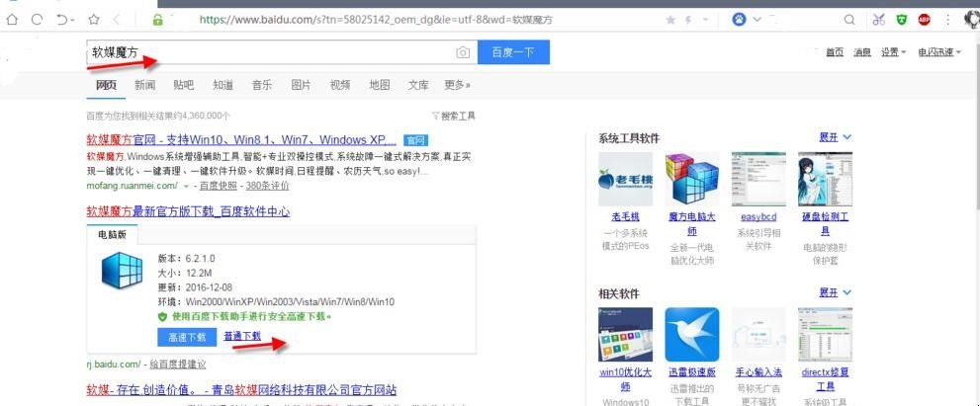Click the 给百度提建议 link

pos(177,364)
